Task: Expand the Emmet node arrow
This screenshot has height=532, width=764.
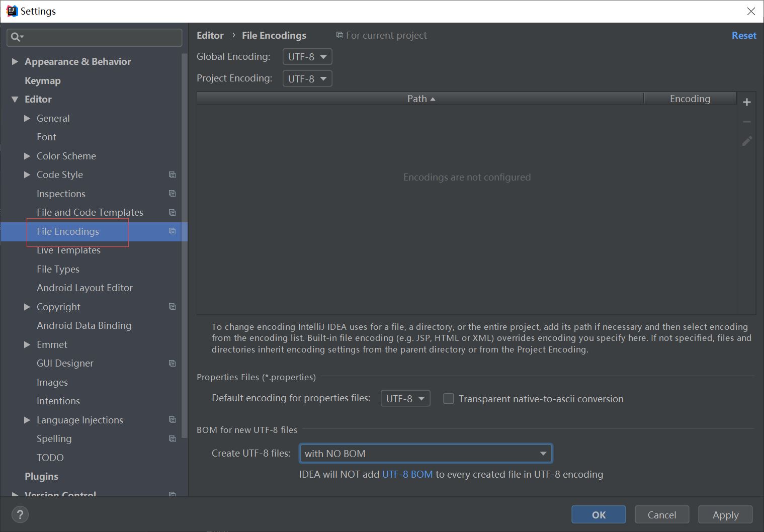Action: click(x=27, y=344)
